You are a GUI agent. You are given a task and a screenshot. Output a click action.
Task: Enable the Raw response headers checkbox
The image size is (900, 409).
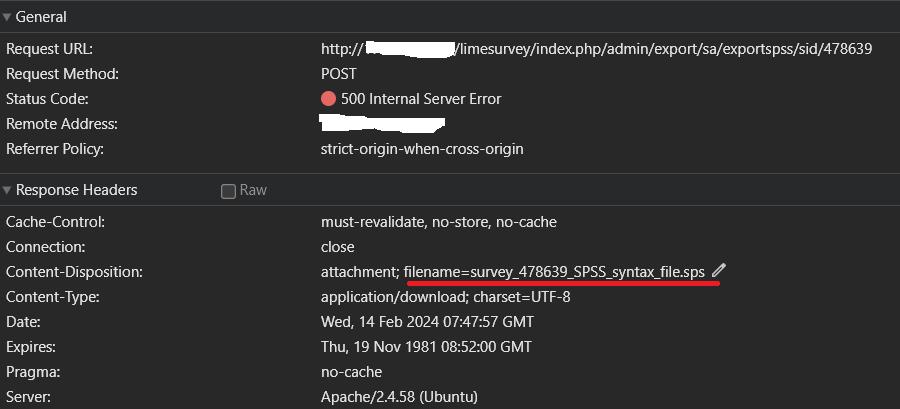point(228,191)
